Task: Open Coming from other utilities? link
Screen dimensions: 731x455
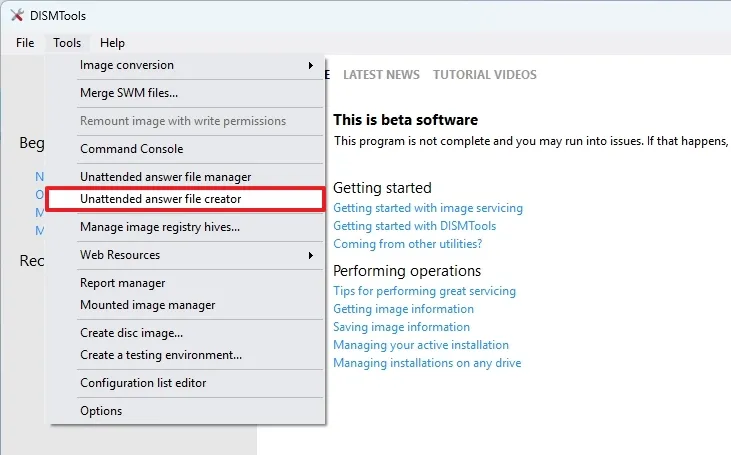Action: click(x=407, y=244)
